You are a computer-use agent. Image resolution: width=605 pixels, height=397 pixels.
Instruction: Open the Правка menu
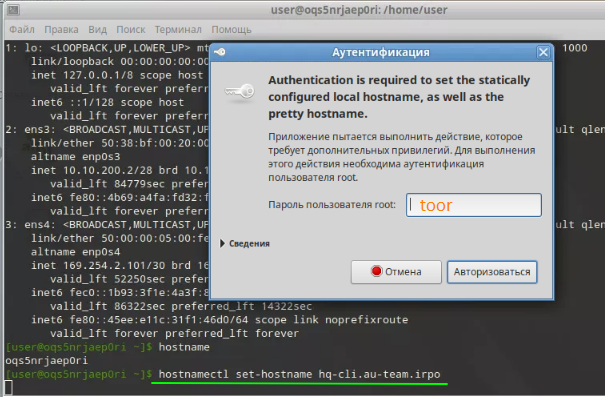pos(61,29)
